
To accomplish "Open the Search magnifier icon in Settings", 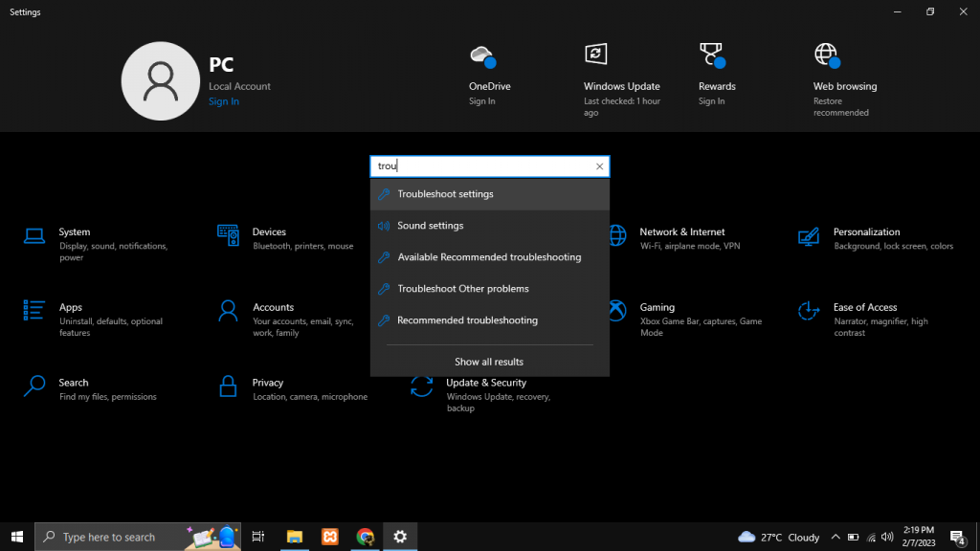I will [x=34, y=386].
